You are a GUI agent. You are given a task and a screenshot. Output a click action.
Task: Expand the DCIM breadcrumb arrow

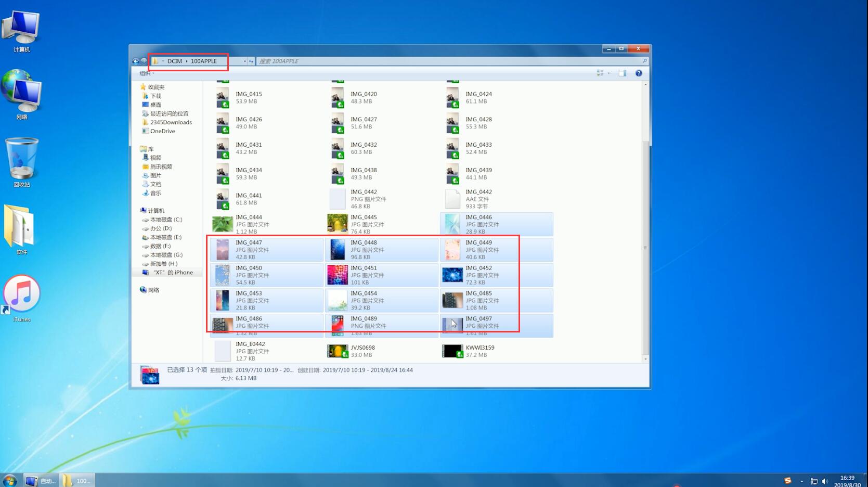coord(187,61)
